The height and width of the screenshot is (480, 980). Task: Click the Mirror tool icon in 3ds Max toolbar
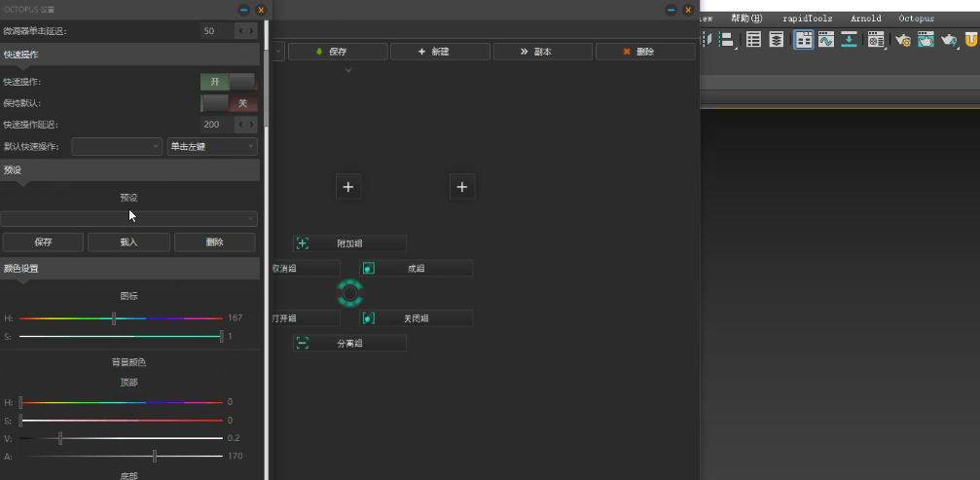coord(708,40)
